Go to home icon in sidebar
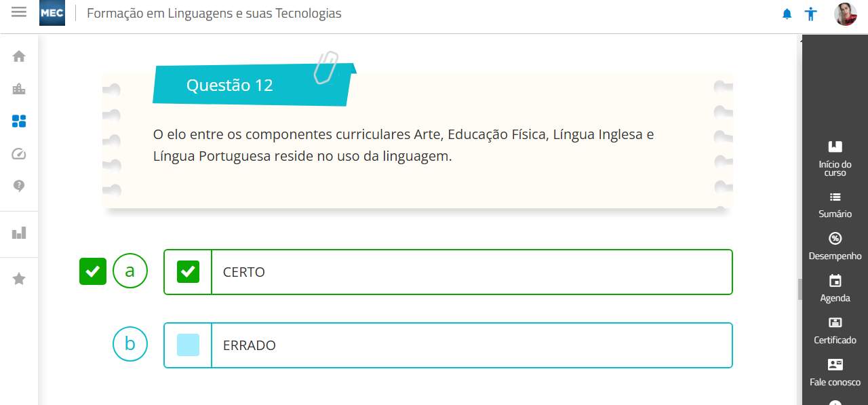The image size is (868, 405). 19,56
